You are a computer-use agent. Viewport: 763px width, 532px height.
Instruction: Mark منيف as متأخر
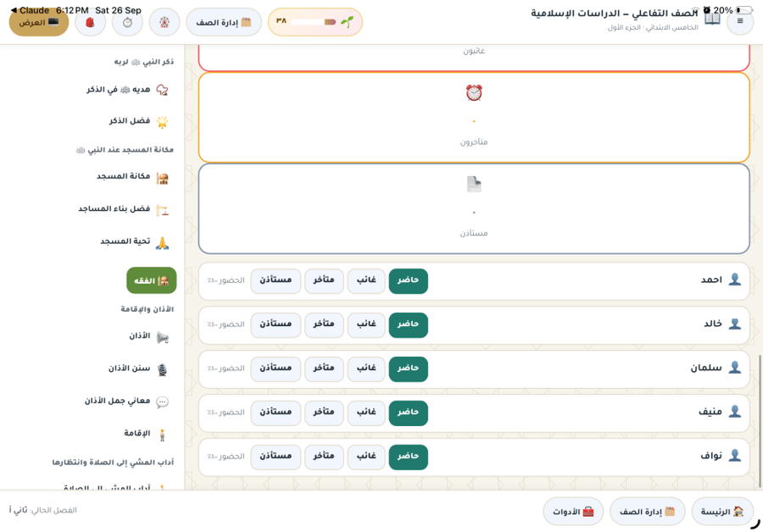coord(324,413)
